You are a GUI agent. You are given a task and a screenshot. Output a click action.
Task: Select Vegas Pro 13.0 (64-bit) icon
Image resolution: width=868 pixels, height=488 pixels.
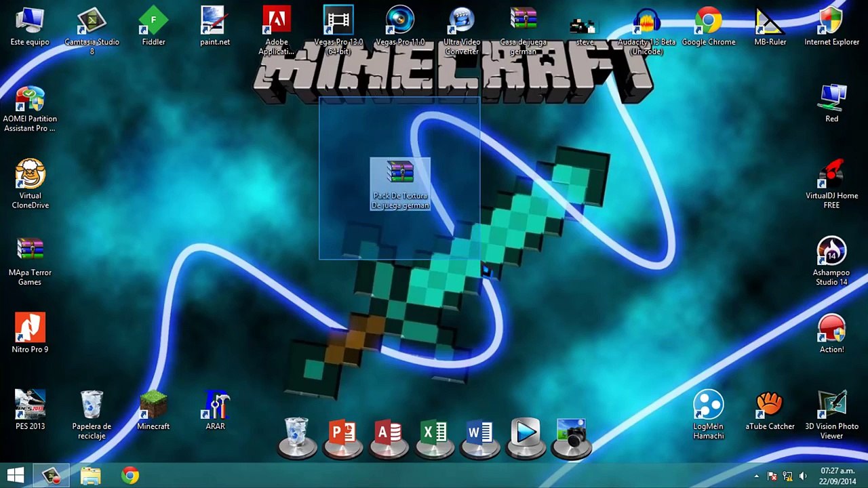(338, 30)
